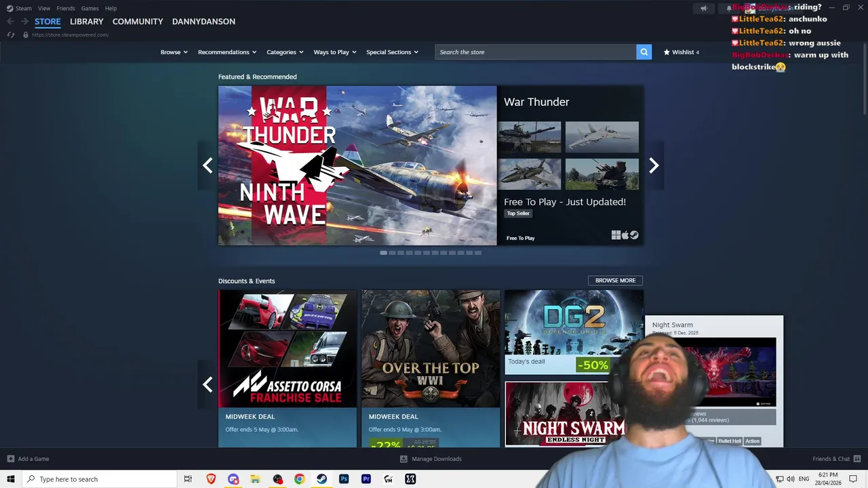Open Friends & Chat icon at bottom right

[x=857, y=459]
